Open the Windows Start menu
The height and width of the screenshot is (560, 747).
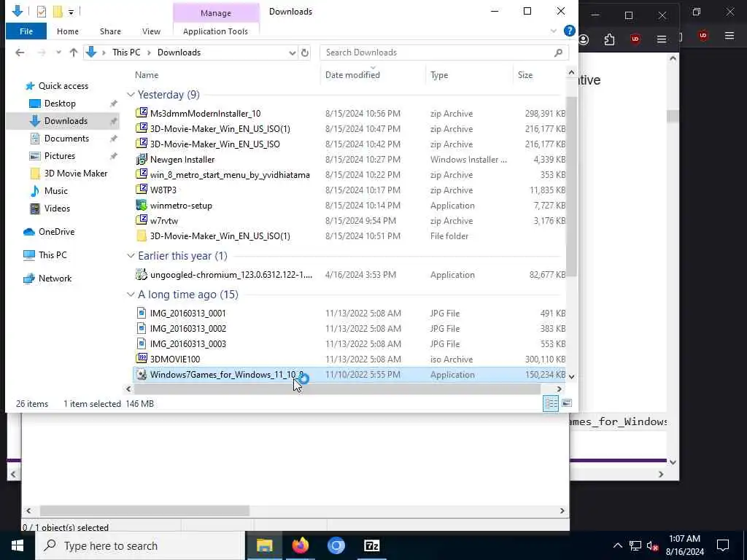18,545
